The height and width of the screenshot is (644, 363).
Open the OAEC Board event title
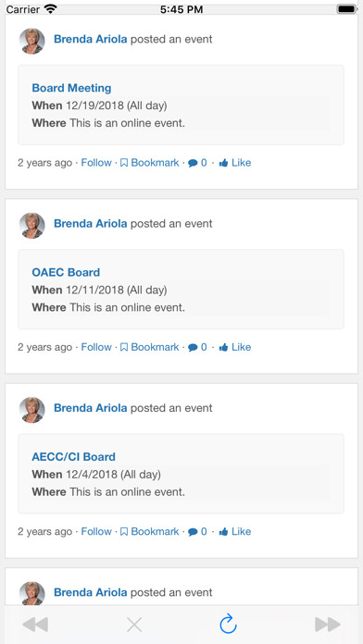(66, 272)
